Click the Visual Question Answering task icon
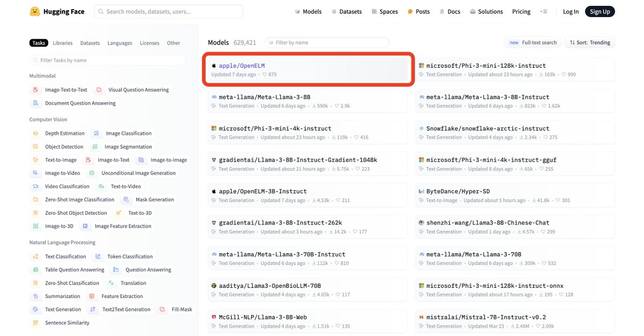The height and width of the screenshot is (336, 644). [x=99, y=90]
